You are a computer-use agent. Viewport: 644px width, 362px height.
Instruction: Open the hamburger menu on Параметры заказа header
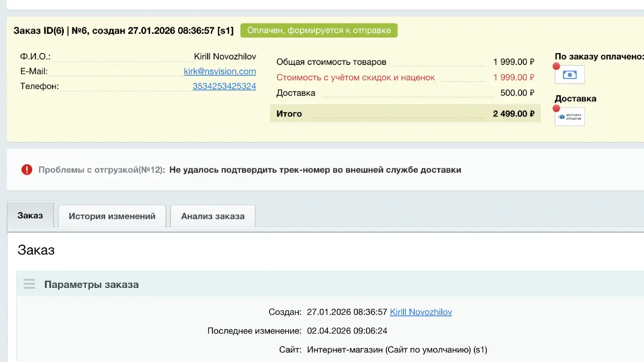[x=29, y=284]
